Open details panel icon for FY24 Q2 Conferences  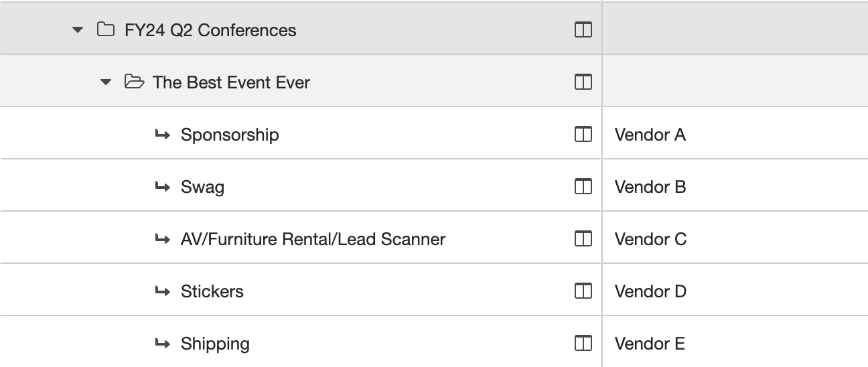[x=583, y=30]
